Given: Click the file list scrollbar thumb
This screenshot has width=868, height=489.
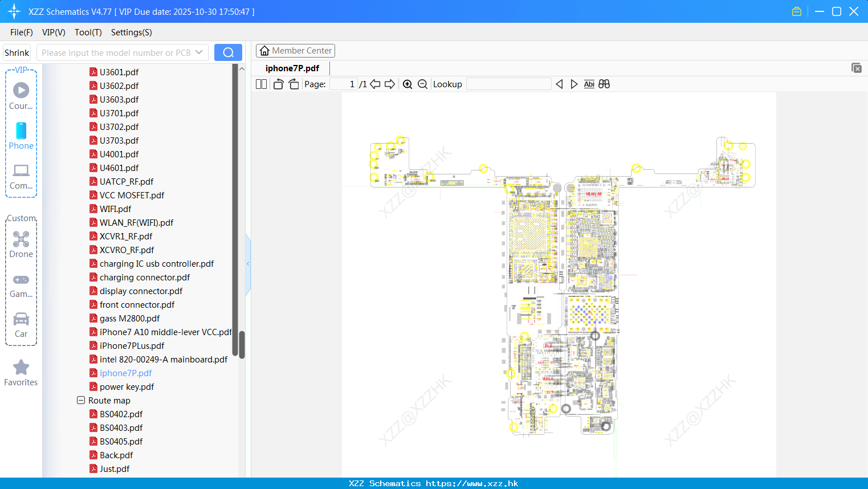Looking at the screenshot, I should pyautogui.click(x=242, y=344).
